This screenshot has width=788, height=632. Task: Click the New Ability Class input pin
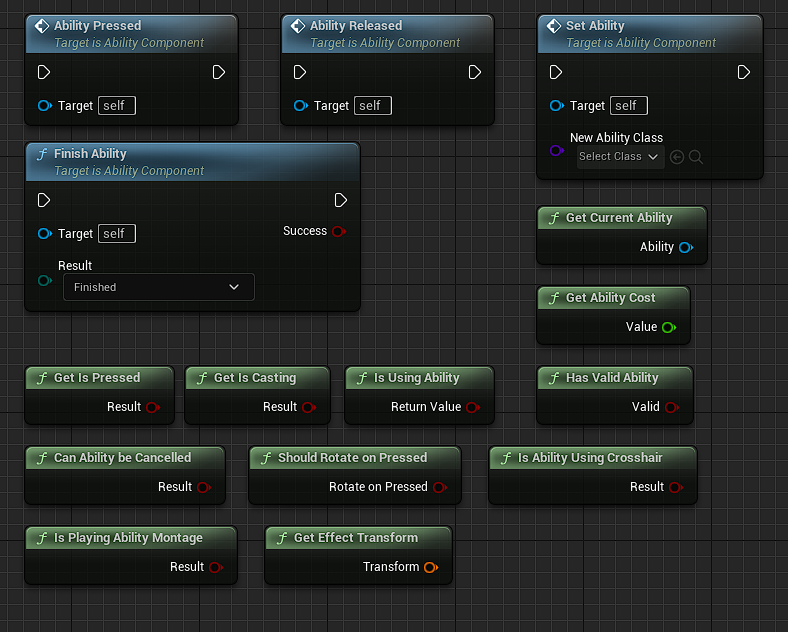(556, 150)
